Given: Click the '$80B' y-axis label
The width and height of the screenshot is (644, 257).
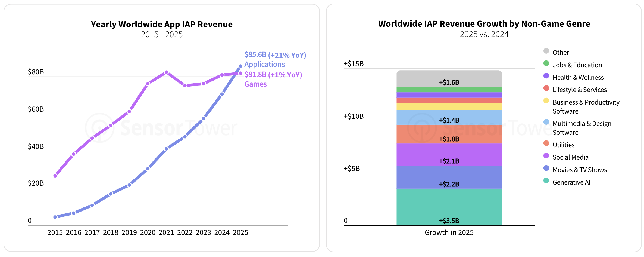Looking at the screenshot, I should point(36,72).
